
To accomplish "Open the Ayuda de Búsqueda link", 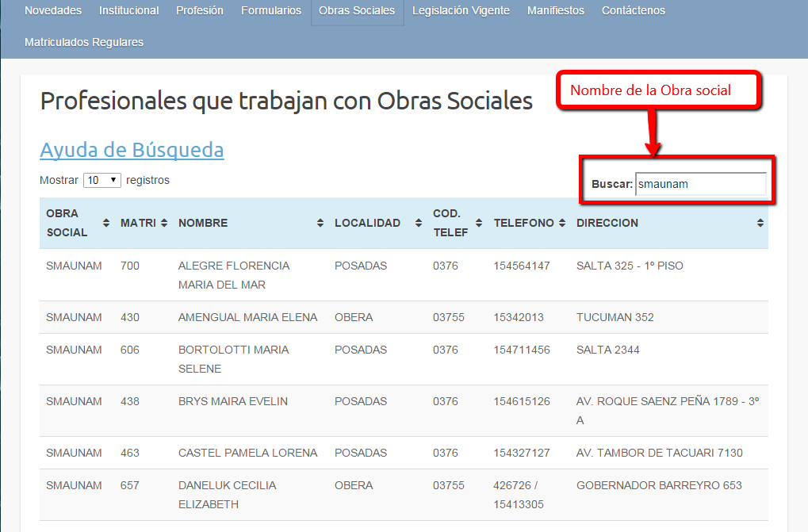I will point(132,150).
